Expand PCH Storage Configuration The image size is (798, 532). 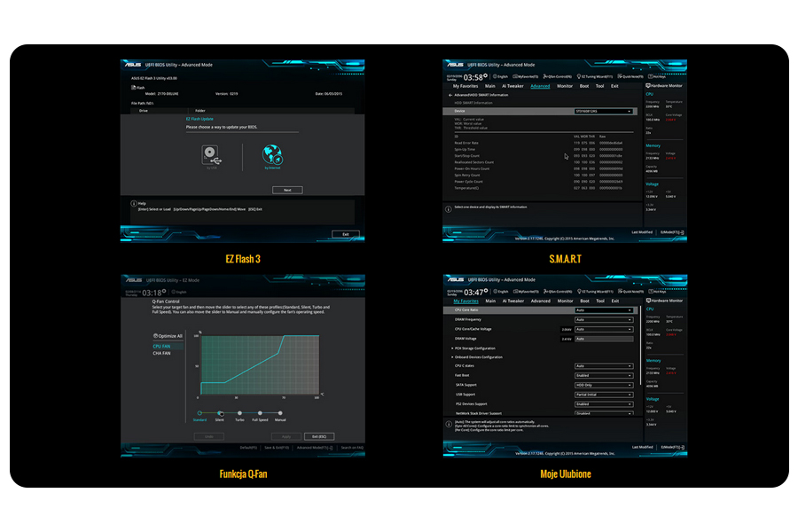click(474, 348)
